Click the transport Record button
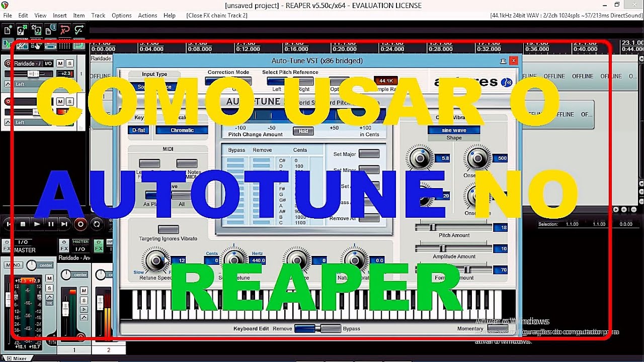 (80, 224)
